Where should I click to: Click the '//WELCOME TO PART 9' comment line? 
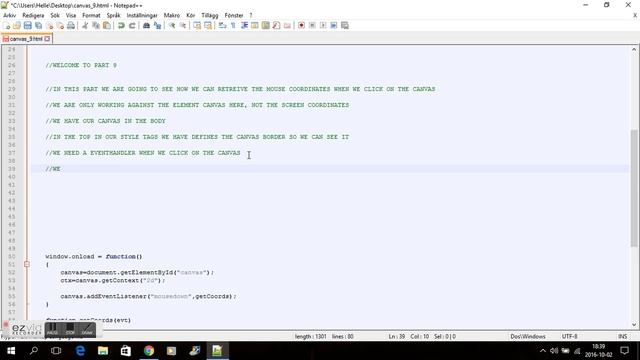click(x=81, y=65)
